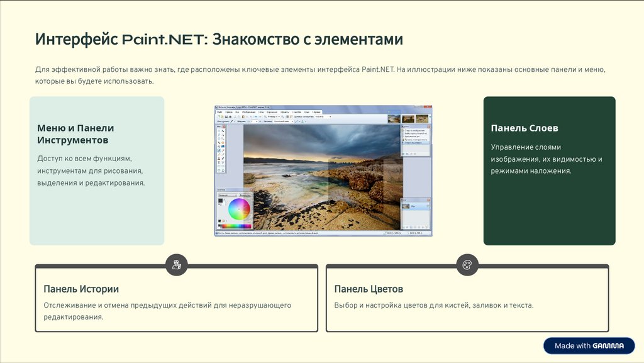
Task: Open the Справка menu in Paint.NET
Action: 316,112
